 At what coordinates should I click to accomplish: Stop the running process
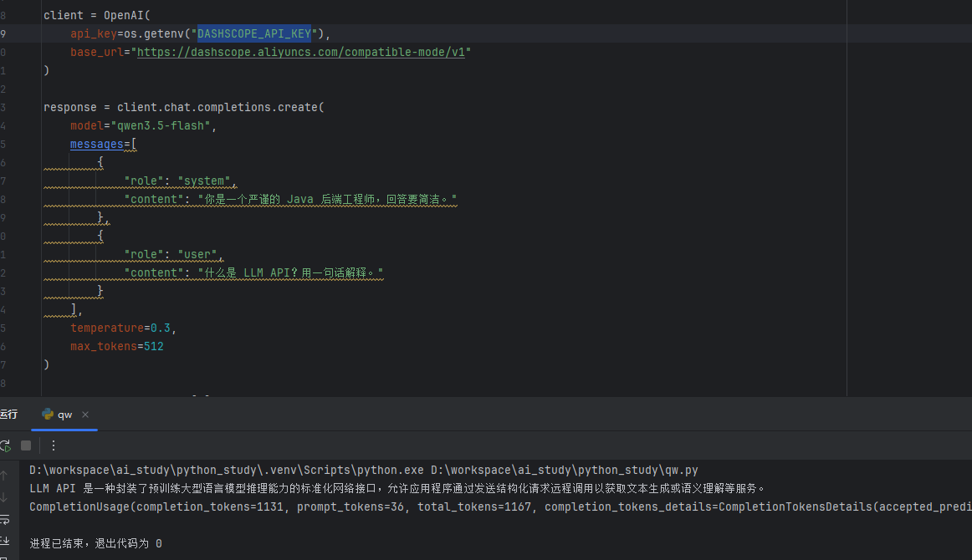[x=26, y=445]
